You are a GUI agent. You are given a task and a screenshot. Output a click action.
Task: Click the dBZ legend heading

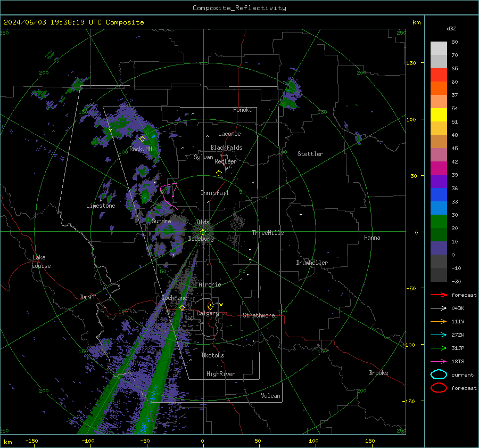451,28
